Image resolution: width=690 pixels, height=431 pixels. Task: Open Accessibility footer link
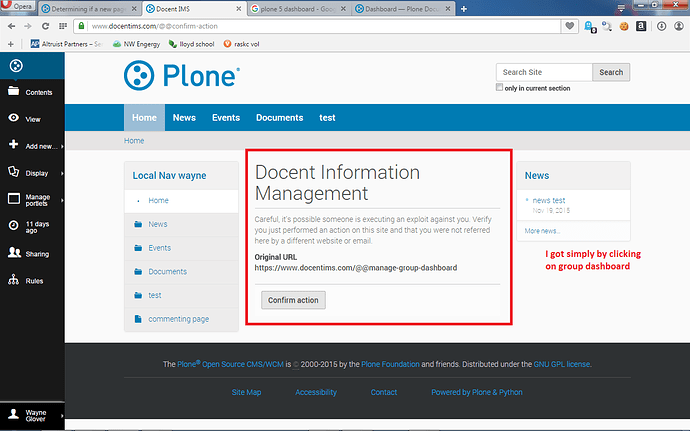316,392
